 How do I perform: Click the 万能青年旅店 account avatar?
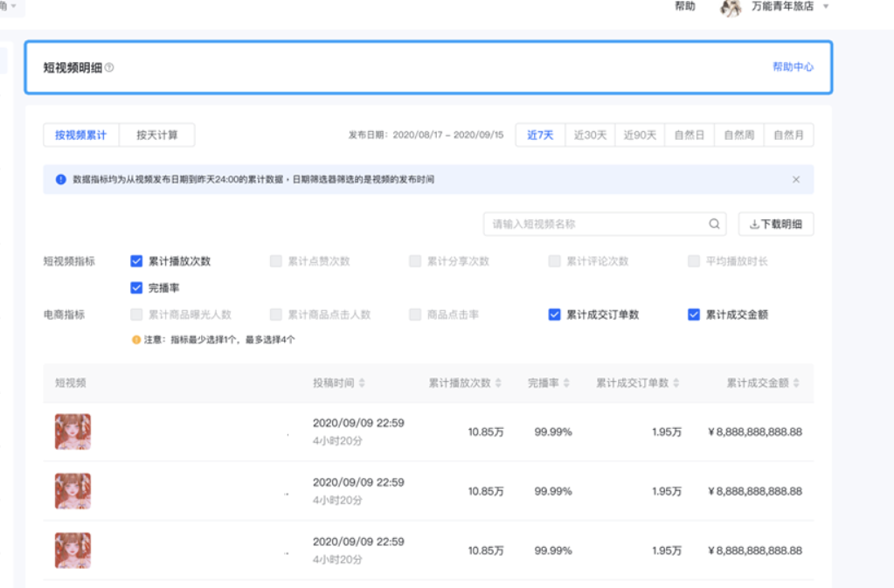click(x=731, y=8)
